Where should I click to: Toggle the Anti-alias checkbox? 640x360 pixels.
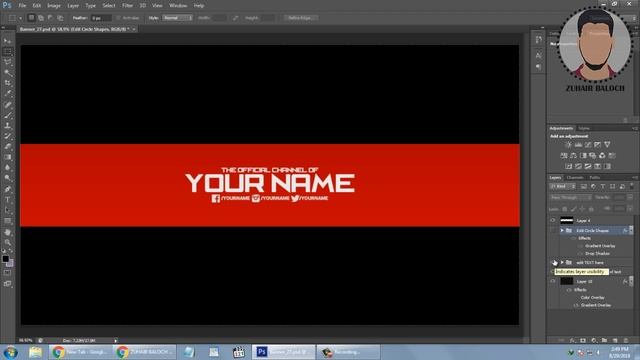118,18
